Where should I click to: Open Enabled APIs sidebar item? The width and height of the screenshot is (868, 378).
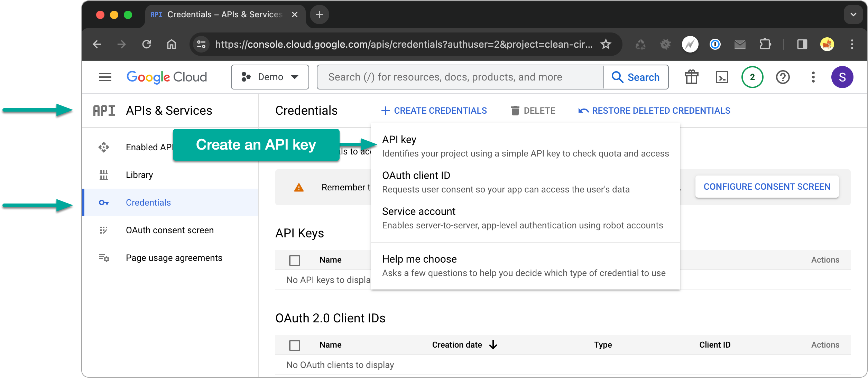coord(149,147)
